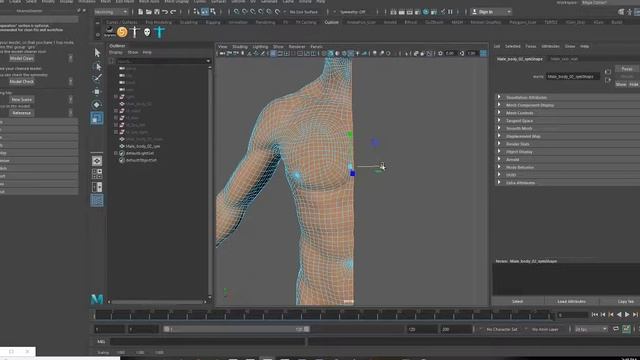Click the Show button in Attribute Editor
640x360 pixels.
point(621,84)
